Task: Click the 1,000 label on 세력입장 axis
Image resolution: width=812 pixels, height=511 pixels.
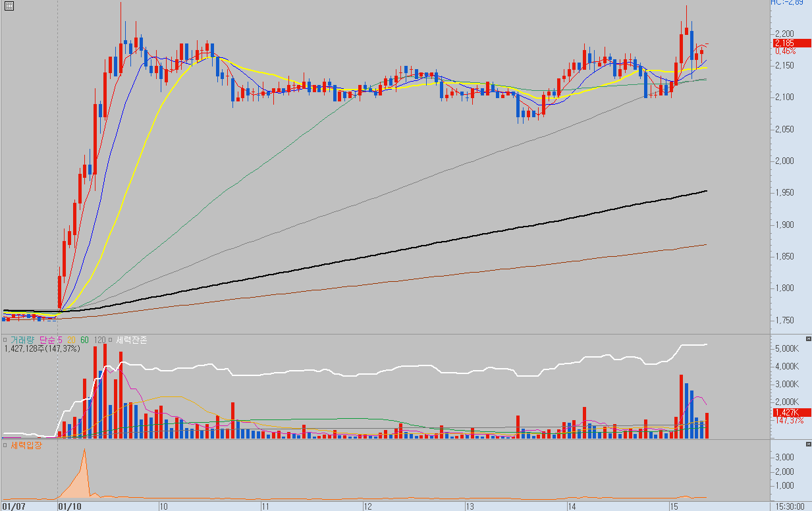Action: coord(784,486)
